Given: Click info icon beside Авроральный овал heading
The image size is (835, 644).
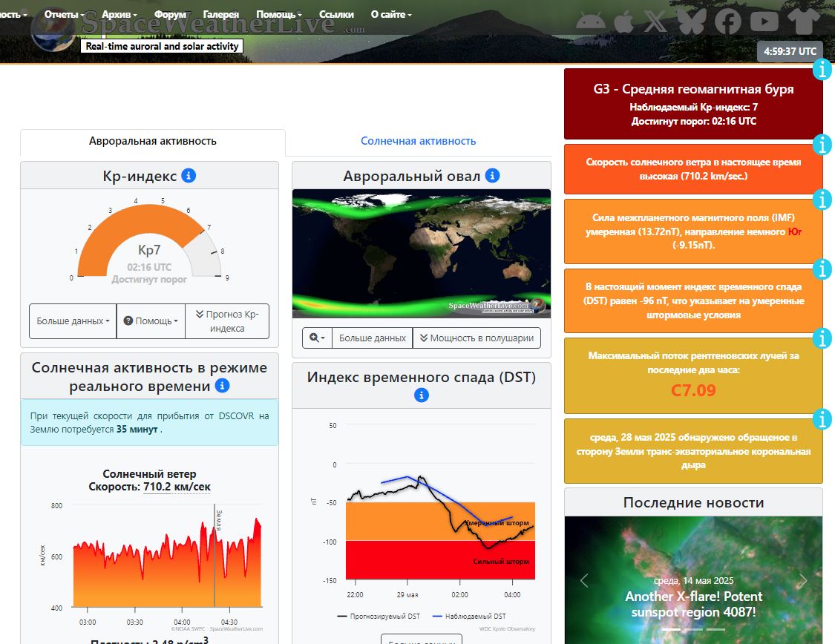Looking at the screenshot, I should pyautogui.click(x=493, y=175).
